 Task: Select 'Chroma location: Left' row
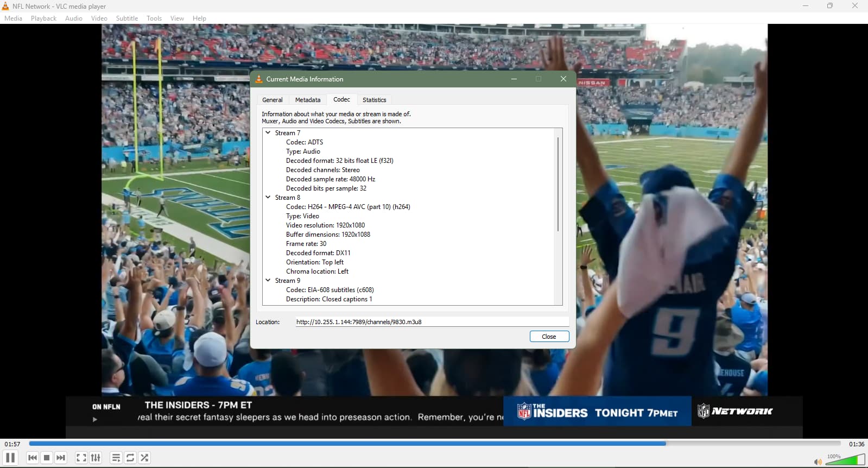[318, 271]
